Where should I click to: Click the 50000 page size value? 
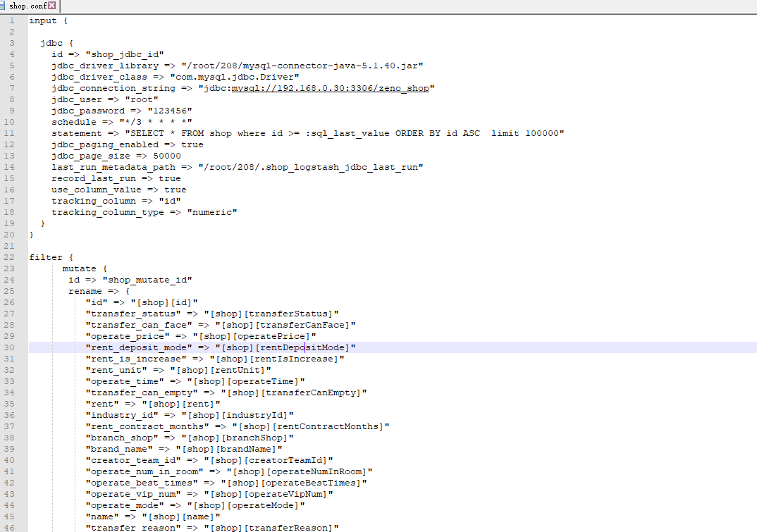167,156
